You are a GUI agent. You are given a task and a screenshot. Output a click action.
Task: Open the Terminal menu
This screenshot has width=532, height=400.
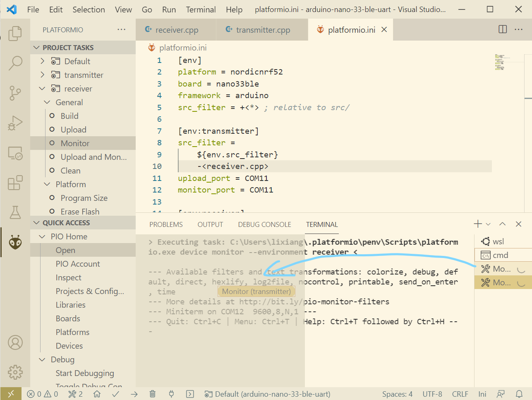coord(201,10)
